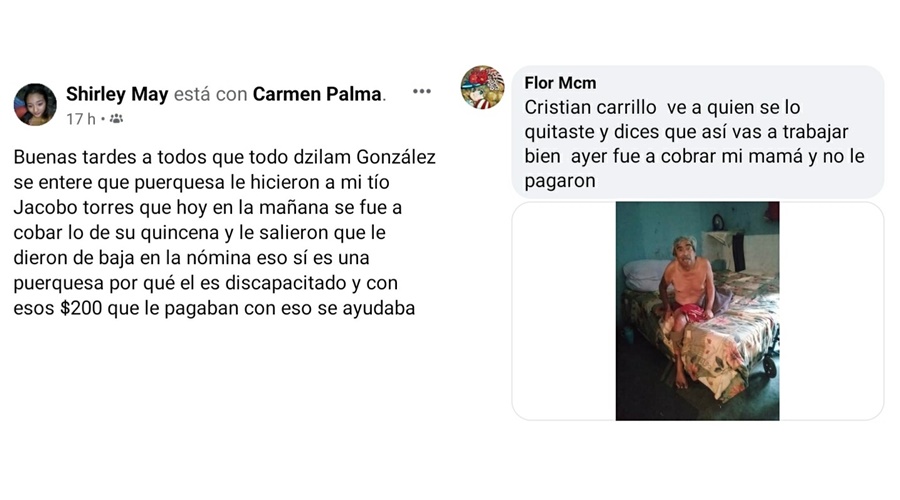Screen dimensions: 900x500
Task: Click blank area left of photo inside frame
Action: (x=564, y=311)
